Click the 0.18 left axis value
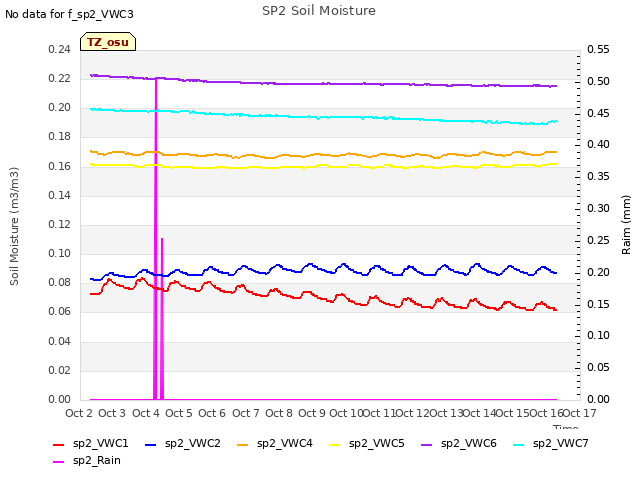Screen dimensions: 640x480 pyautogui.click(x=60, y=137)
